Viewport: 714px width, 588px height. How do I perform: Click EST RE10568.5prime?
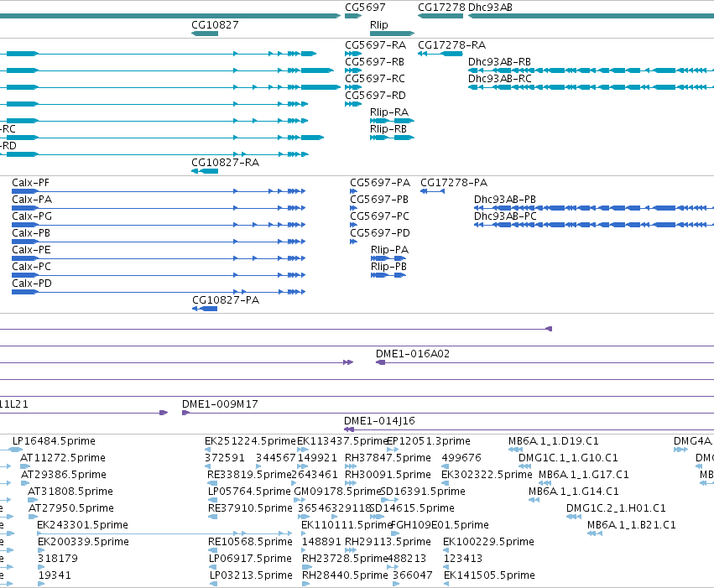pyautogui.click(x=250, y=542)
